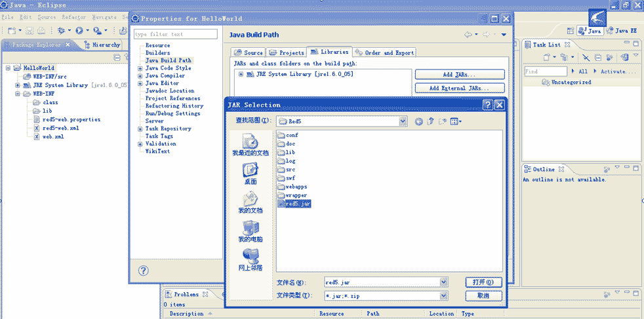Screen dimensions: 644x319
Task: Go to My Computer (我的电脑) place
Action: point(251,231)
